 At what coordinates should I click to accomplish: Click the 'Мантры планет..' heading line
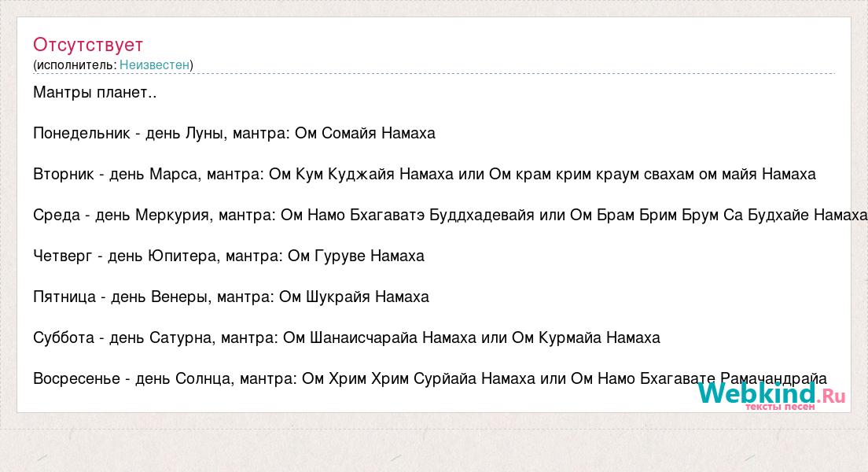95,93
